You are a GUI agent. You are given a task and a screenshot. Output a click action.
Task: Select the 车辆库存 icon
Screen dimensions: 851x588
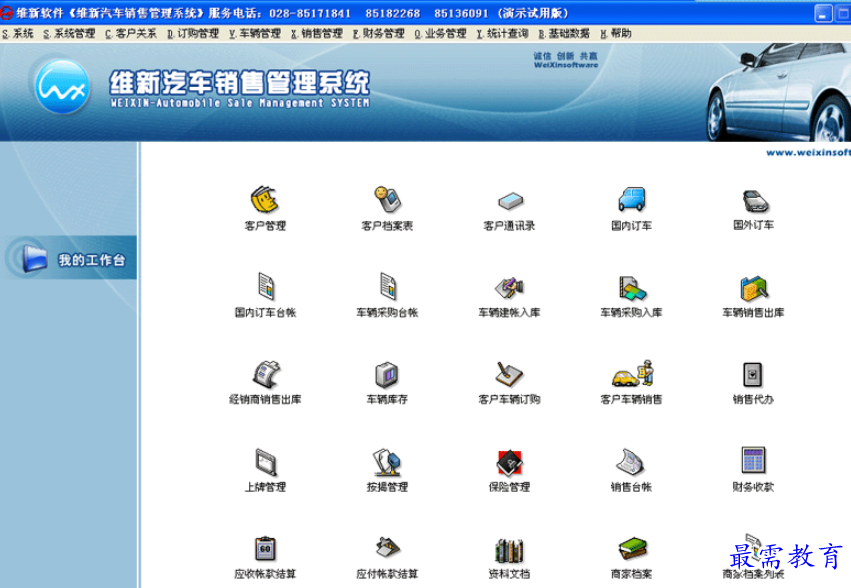[x=387, y=375]
